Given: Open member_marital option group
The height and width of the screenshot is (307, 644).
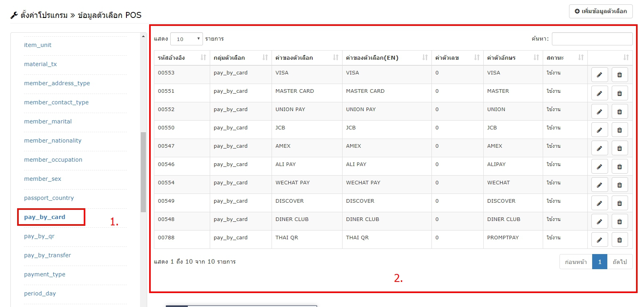Looking at the screenshot, I should coord(48,121).
